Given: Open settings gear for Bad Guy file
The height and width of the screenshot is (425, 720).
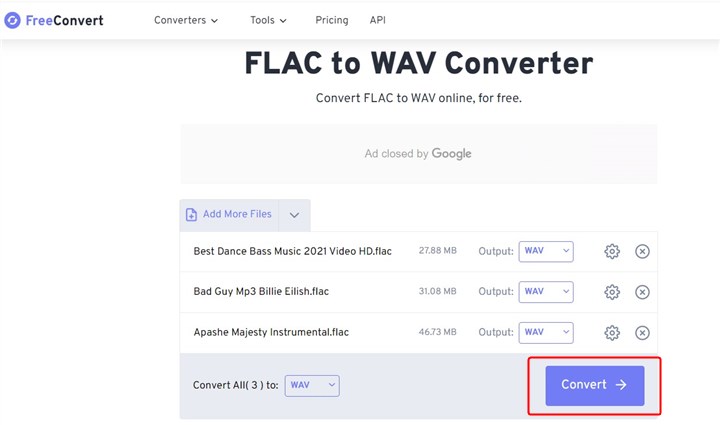Looking at the screenshot, I should coord(612,292).
